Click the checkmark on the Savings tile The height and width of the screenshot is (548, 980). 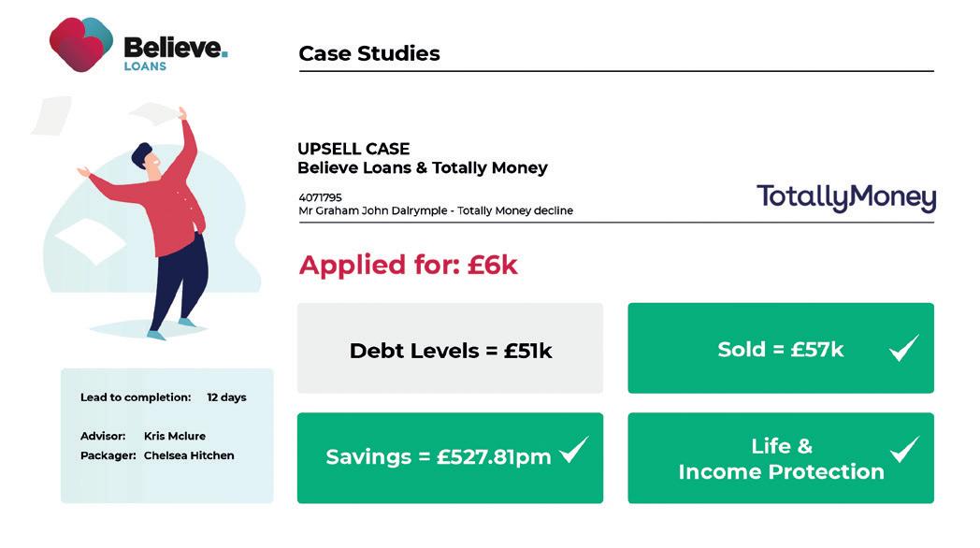[x=574, y=450]
